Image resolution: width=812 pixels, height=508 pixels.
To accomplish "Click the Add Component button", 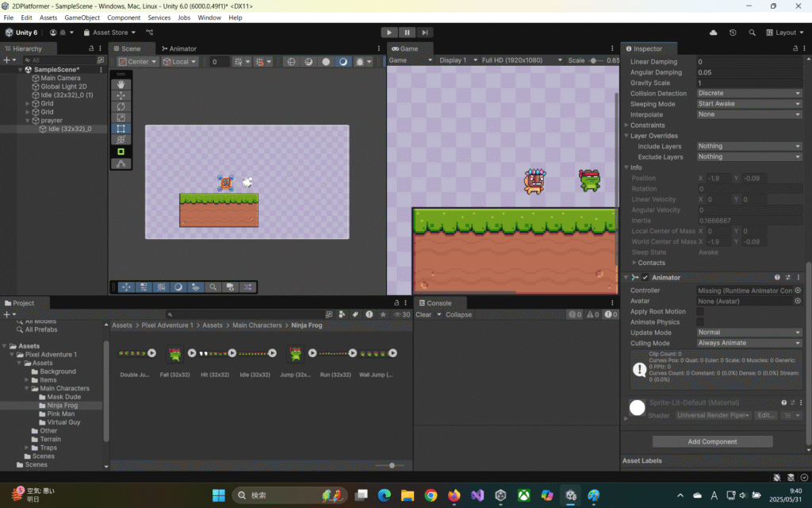I will click(x=713, y=441).
